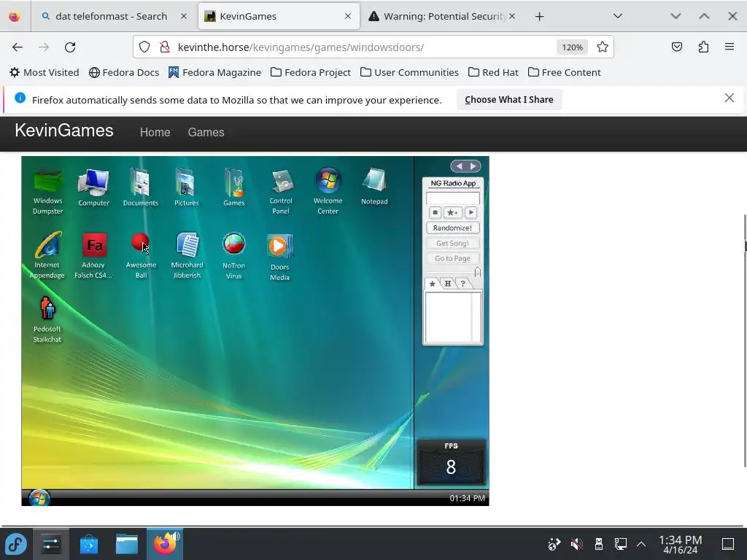Open a new browser tab

pos(539,17)
